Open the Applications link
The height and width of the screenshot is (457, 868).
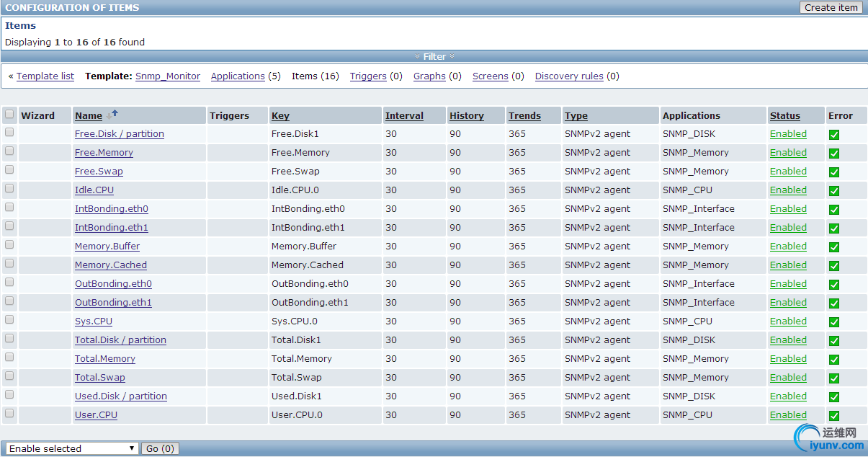238,76
